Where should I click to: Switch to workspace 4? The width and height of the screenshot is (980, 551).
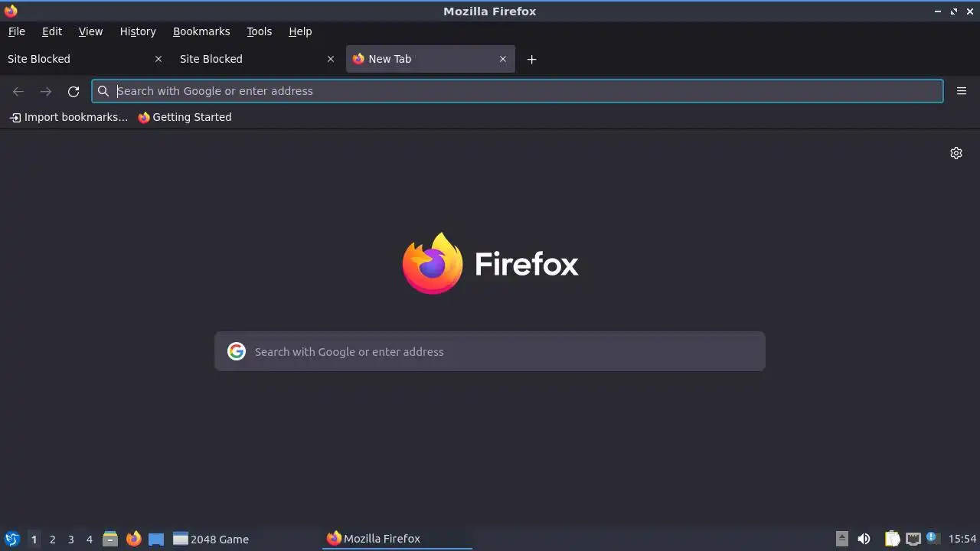tap(89, 539)
